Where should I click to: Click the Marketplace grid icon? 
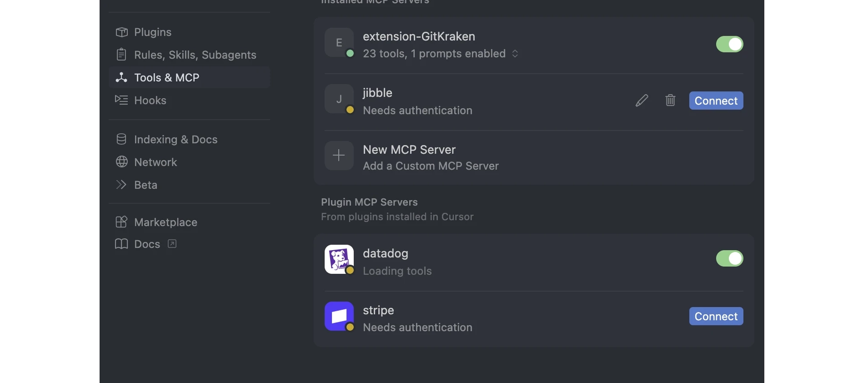coord(121,222)
